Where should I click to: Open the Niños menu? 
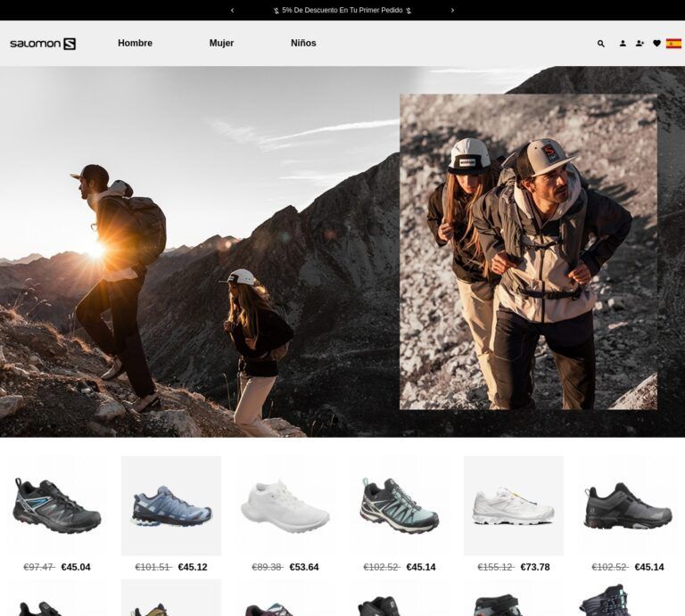point(303,43)
